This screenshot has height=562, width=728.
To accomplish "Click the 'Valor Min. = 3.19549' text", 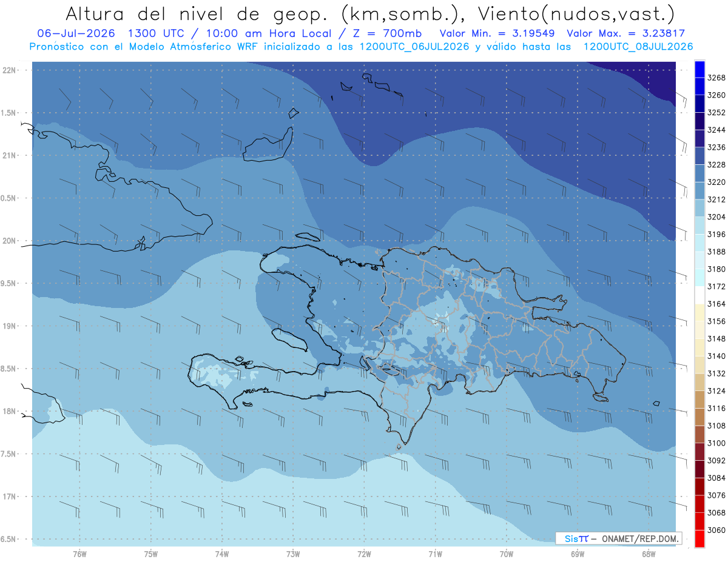I will click(x=497, y=34).
